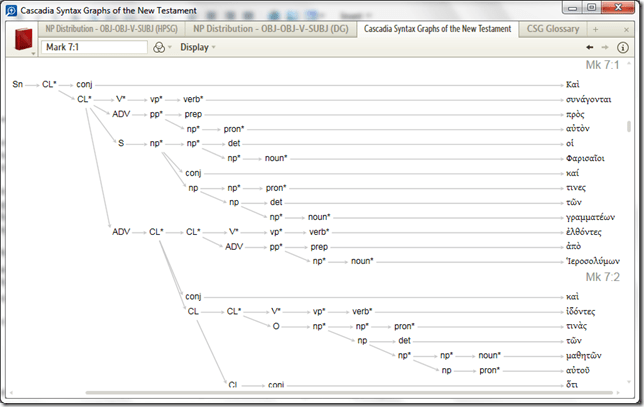644x407 pixels.
Task: Click the forward navigation arrow
Action: tap(604, 48)
